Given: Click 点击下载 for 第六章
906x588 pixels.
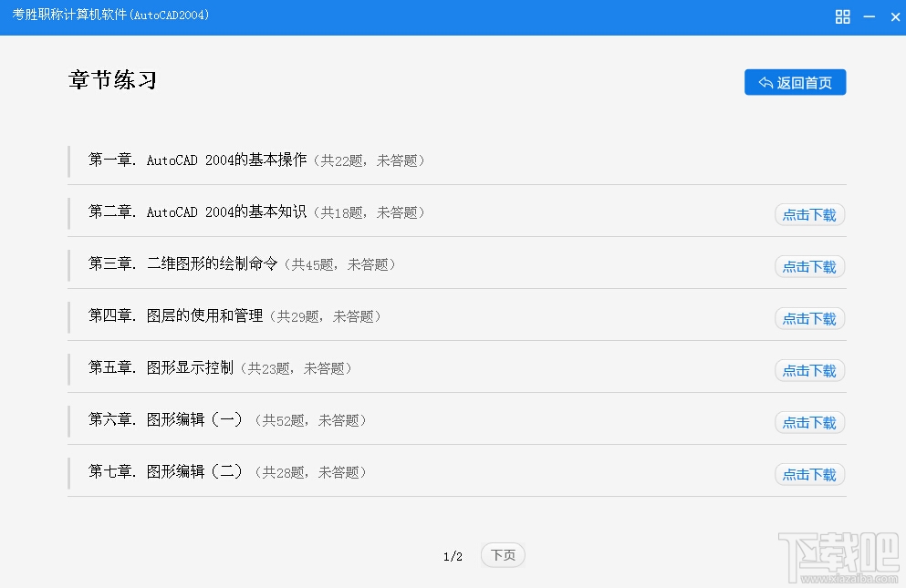Looking at the screenshot, I should coord(809,423).
